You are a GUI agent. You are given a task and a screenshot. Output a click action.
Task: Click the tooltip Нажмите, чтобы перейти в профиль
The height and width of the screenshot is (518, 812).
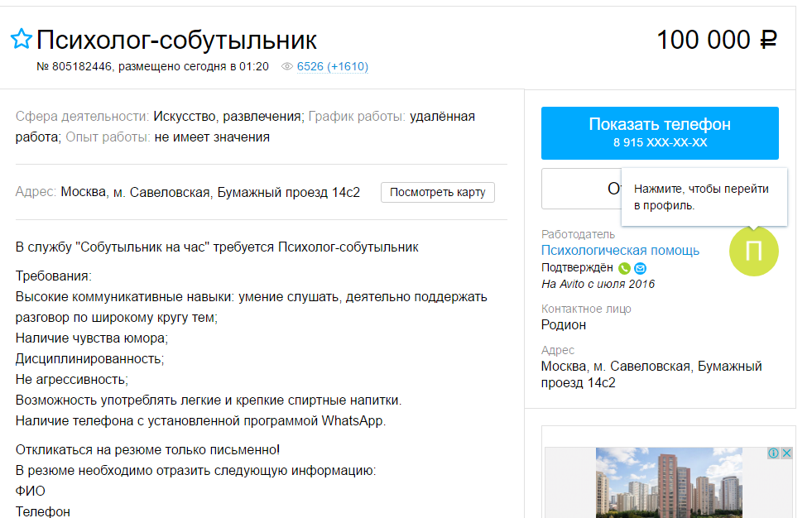[704, 197]
